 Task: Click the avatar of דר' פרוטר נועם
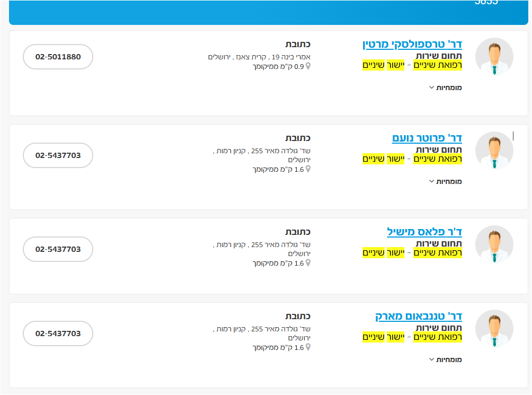(494, 151)
